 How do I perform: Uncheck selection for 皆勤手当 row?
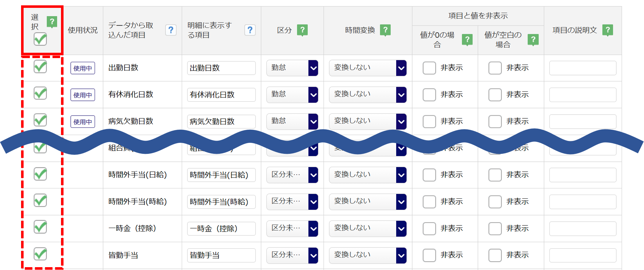pyautogui.click(x=40, y=254)
